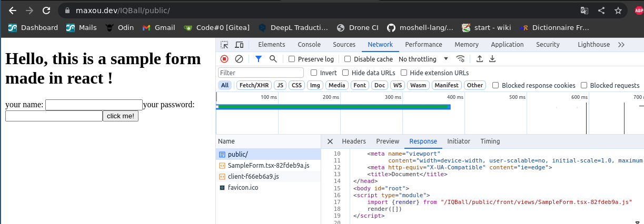
Task: Check the Invert filter option
Action: 314,73
